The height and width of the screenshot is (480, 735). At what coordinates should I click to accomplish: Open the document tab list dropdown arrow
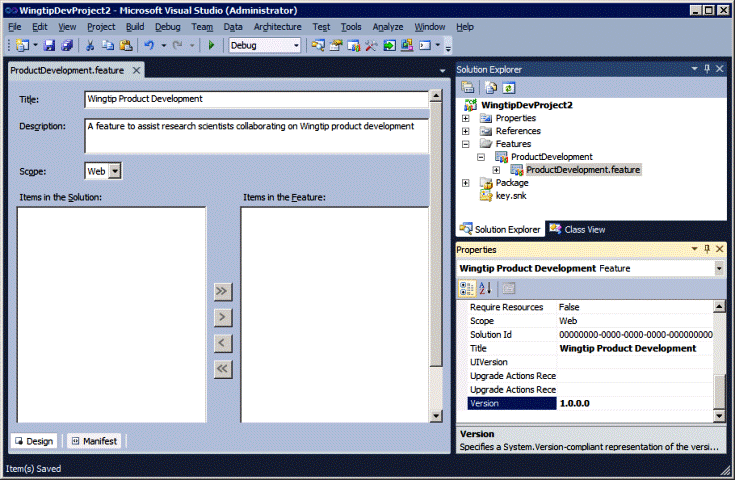442,71
